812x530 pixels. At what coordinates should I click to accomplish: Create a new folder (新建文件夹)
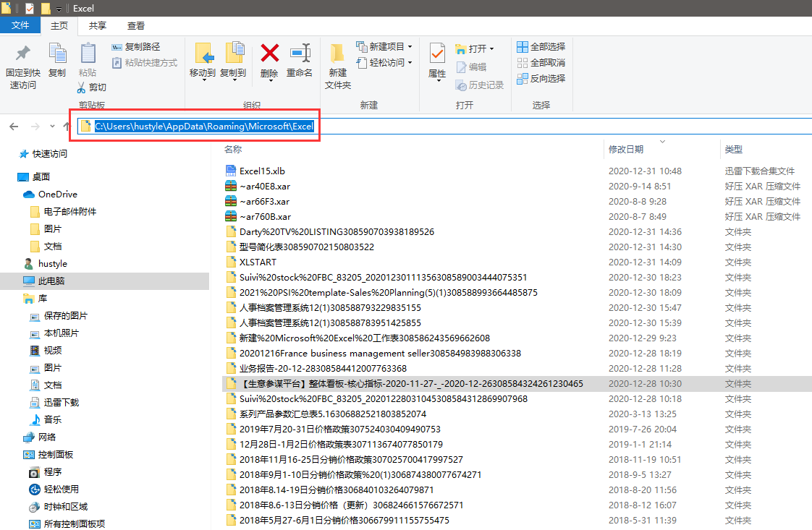(x=338, y=67)
